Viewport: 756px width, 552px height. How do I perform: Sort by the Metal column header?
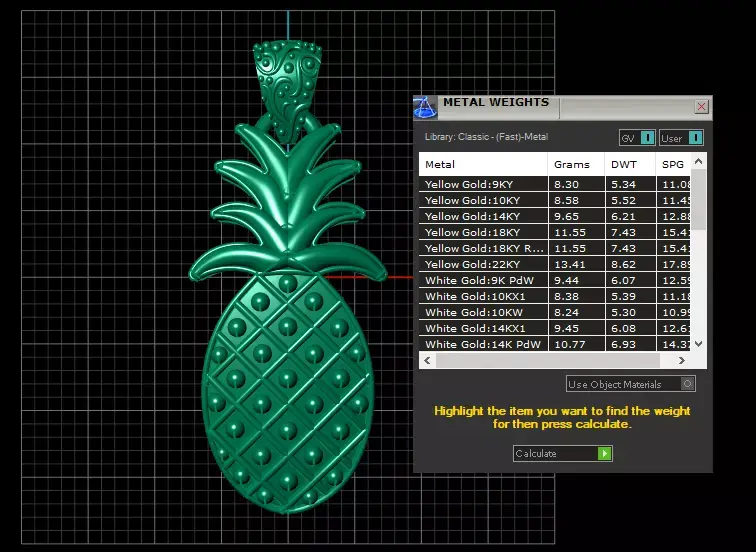pos(483,164)
